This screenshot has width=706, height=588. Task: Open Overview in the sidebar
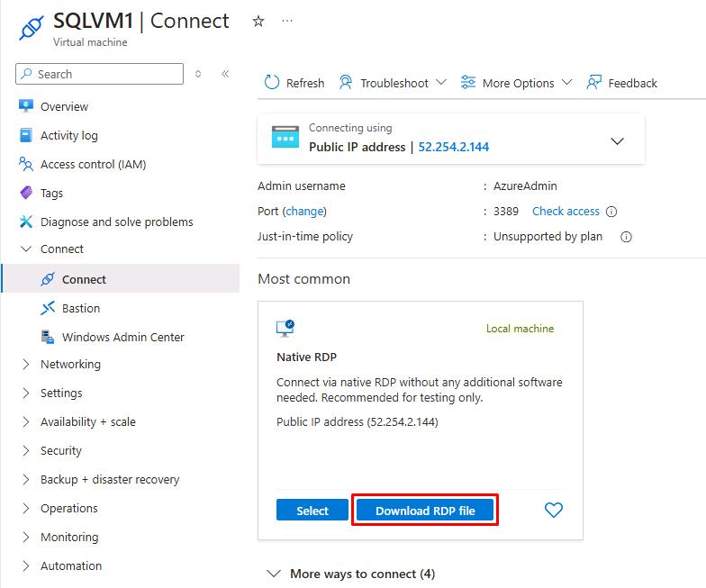tap(65, 106)
